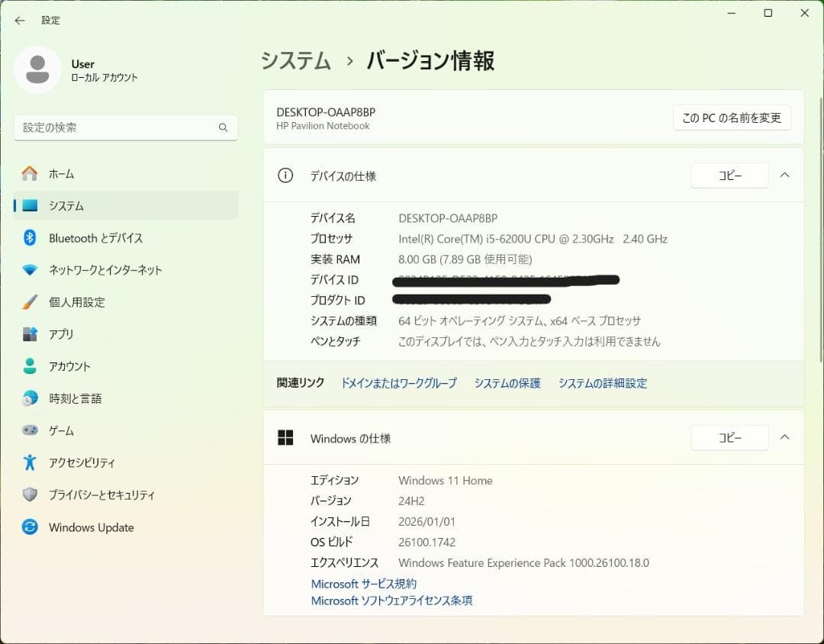Click the プライバシー shield icon

30,494
